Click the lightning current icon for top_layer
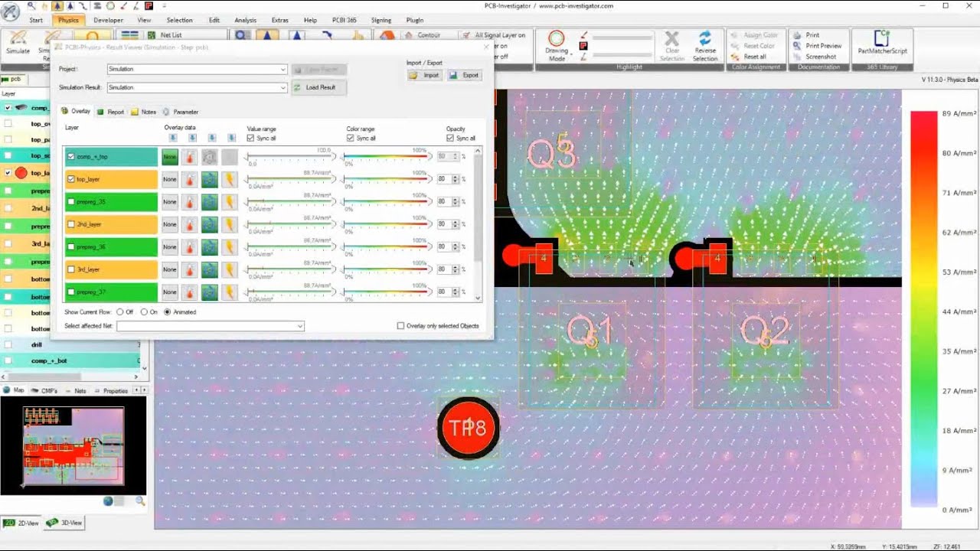980x551 pixels. pyautogui.click(x=229, y=179)
